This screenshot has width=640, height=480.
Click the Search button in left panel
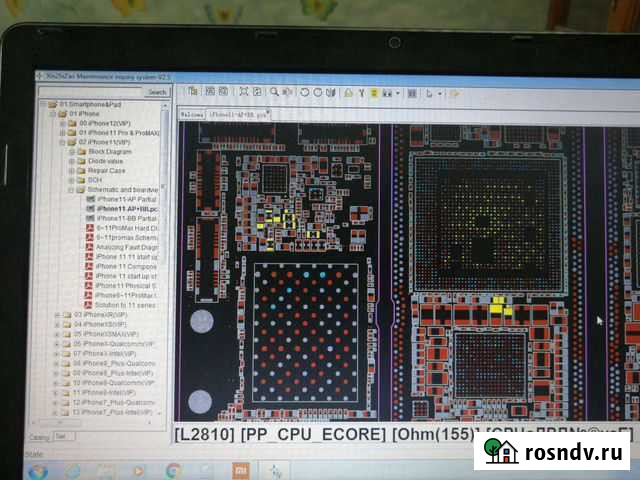(x=157, y=92)
